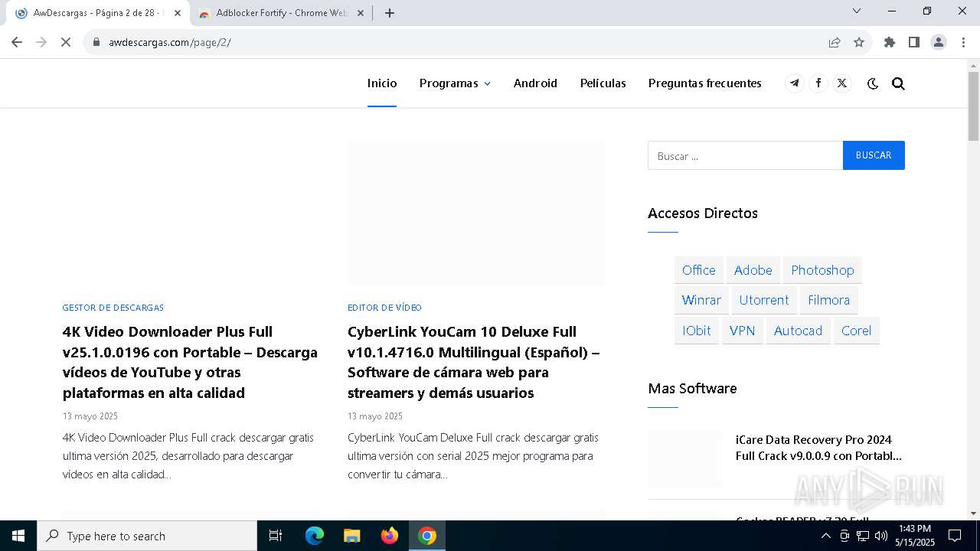Screen dimensions: 980x551
Task: Open Task View on taskbar
Action: click(276, 536)
